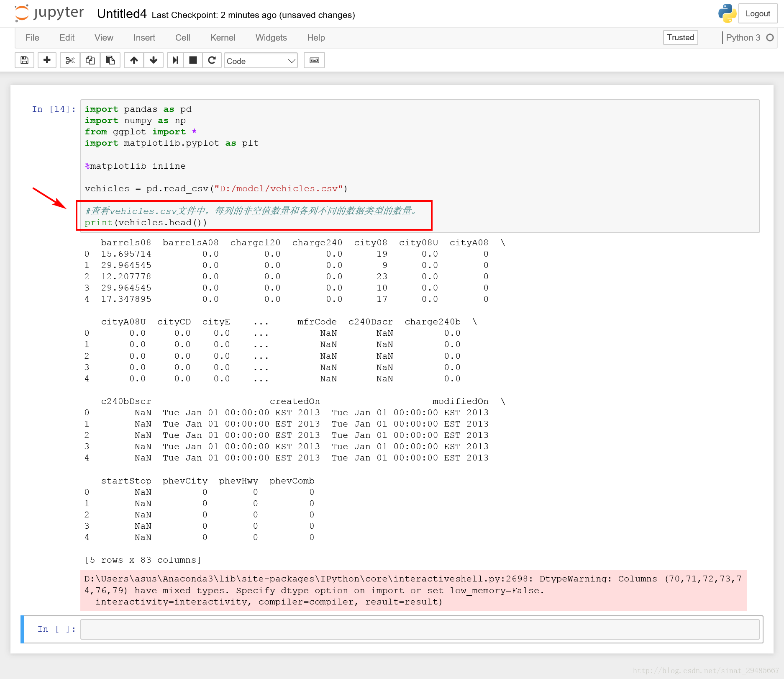Open the command palette keyboard icon
Viewport: 784px width, 679px height.
coord(314,60)
